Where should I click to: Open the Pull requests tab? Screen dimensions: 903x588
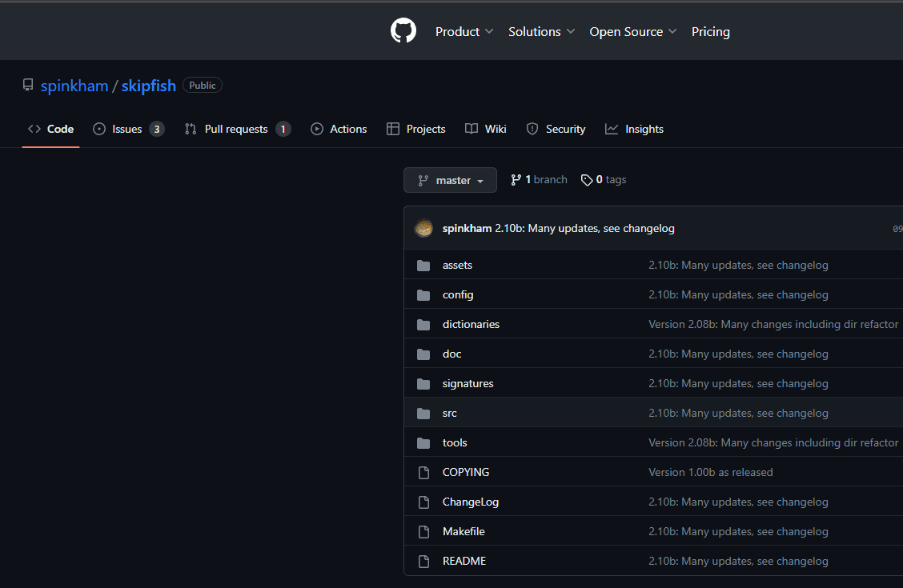pos(237,129)
